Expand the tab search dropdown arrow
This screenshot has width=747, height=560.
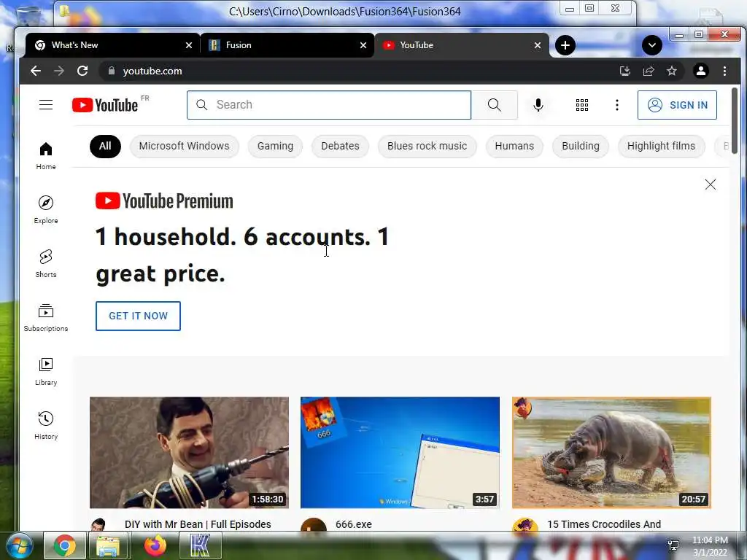[x=651, y=45]
